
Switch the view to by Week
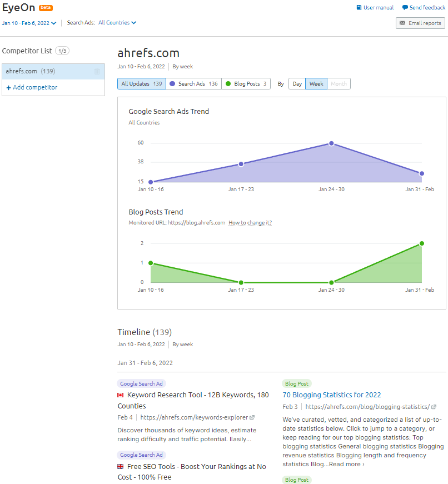point(316,84)
